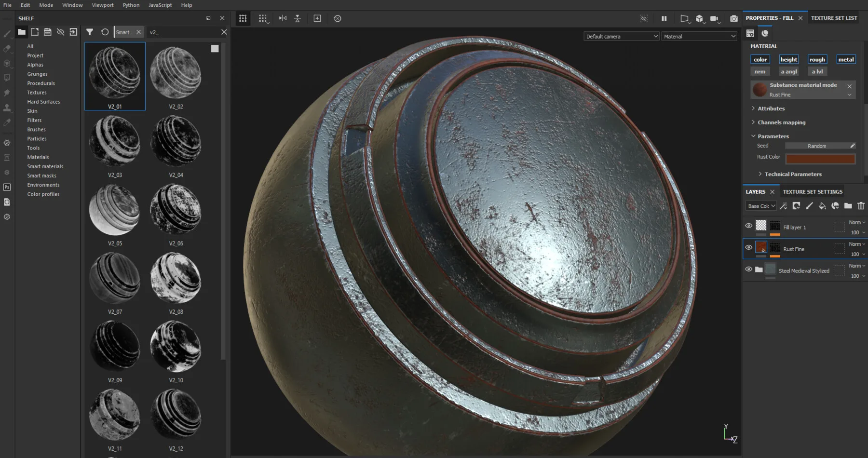The height and width of the screenshot is (458, 868).
Task: Click the plus-in-square viewport icon
Action: tap(317, 18)
